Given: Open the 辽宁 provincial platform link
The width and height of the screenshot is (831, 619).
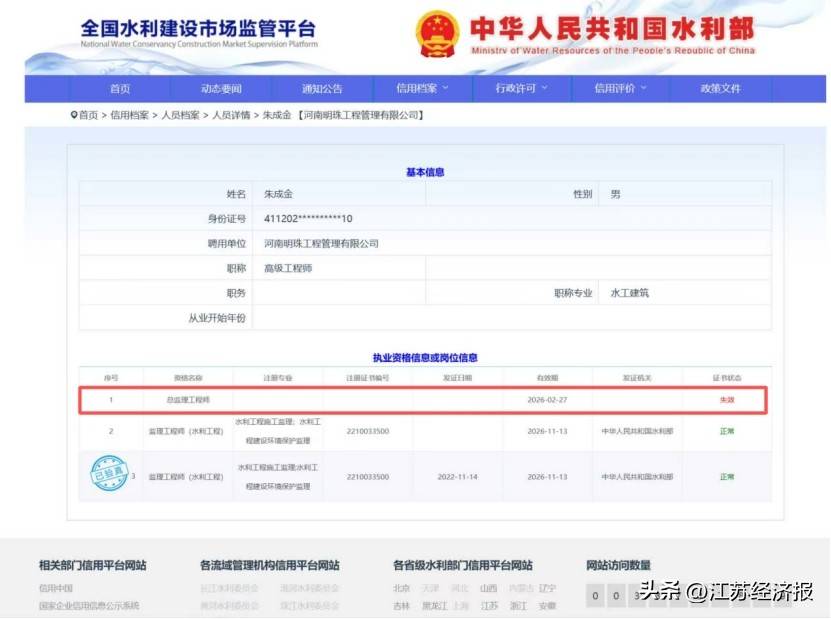Looking at the screenshot, I should [547, 588].
